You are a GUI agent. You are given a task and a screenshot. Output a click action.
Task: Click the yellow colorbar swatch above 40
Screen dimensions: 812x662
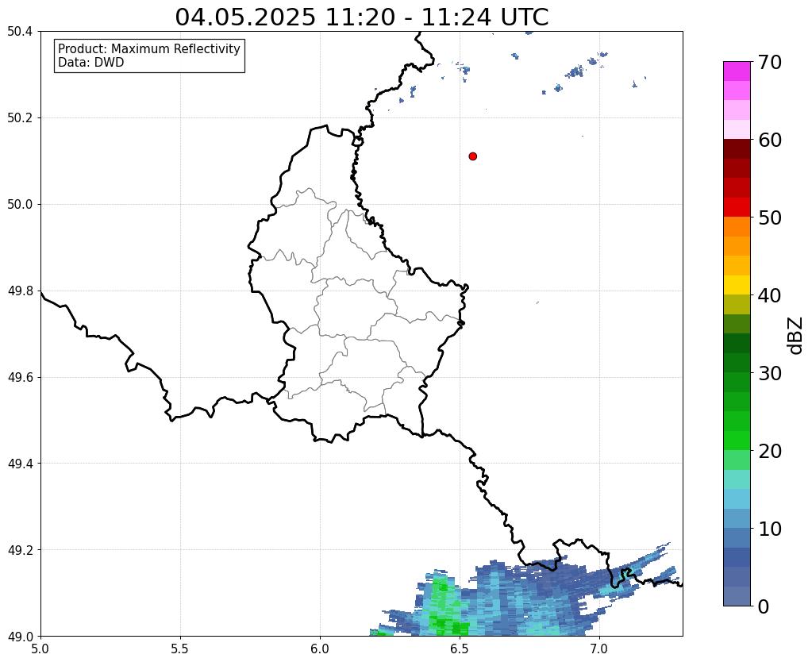click(737, 285)
